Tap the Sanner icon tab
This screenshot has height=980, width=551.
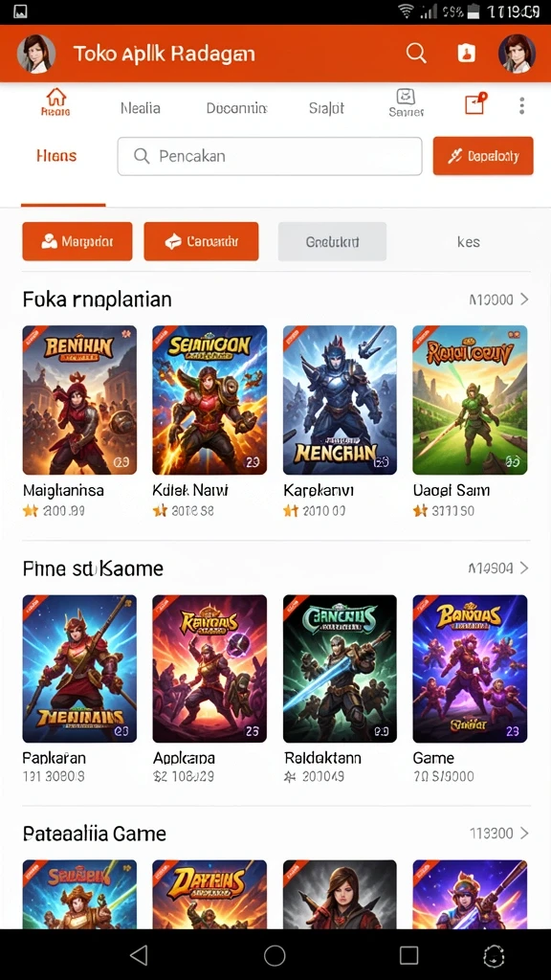tap(406, 102)
